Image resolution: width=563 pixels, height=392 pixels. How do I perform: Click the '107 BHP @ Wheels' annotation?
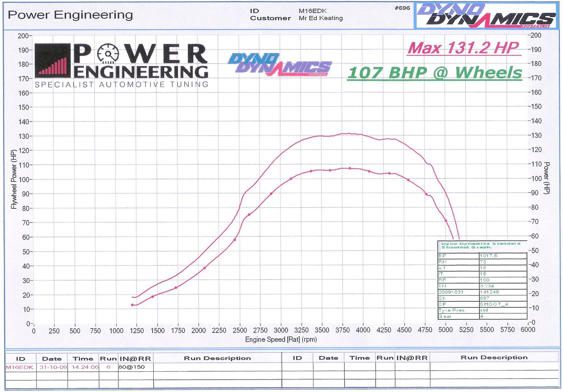(x=434, y=73)
